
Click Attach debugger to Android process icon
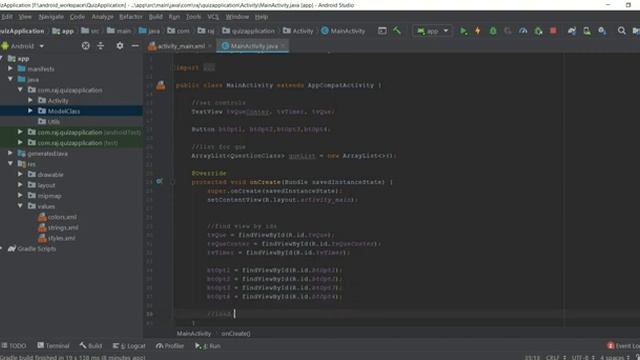coord(538,31)
